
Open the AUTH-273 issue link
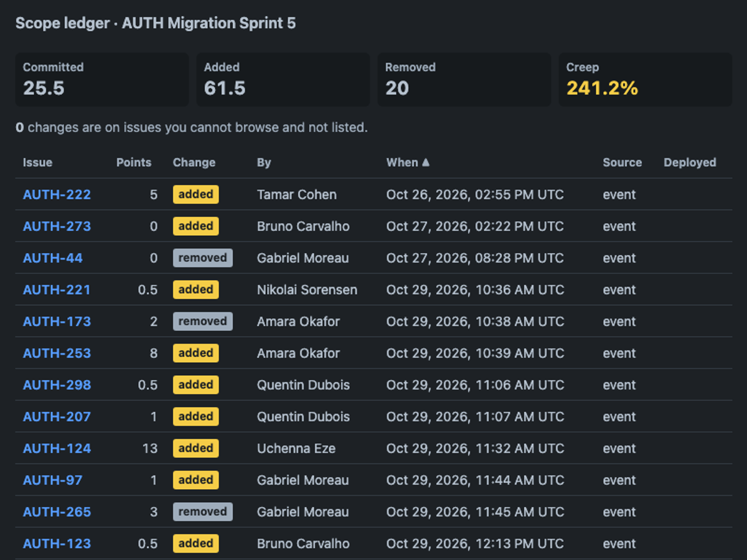click(57, 226)
